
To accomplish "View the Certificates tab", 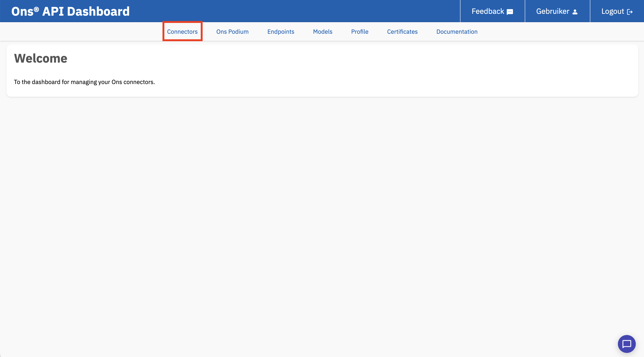I will point(402,32).
